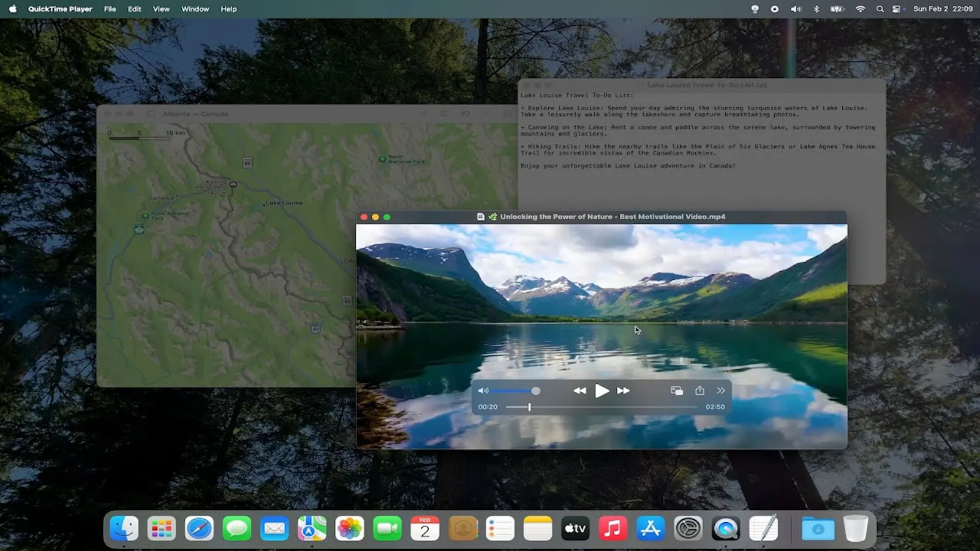Click Kicking Horse Pass marker in Maps
The height and width of the screenshot is (551, 980).
coord(233,184)
